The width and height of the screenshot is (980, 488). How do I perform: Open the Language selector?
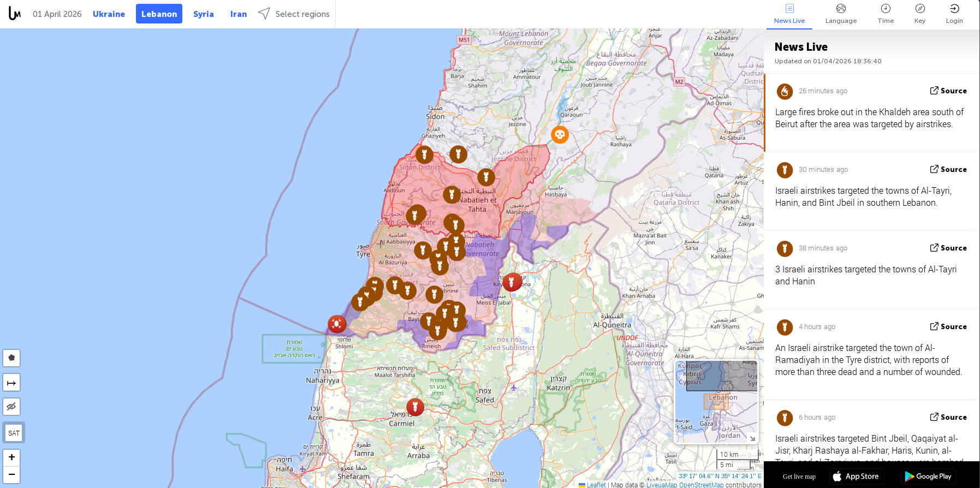pos(841,14)
